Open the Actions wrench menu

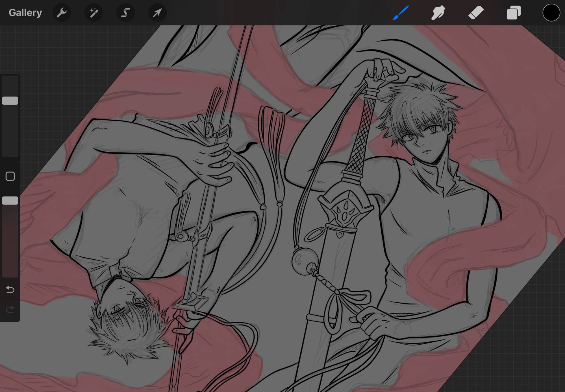[62, 13]
